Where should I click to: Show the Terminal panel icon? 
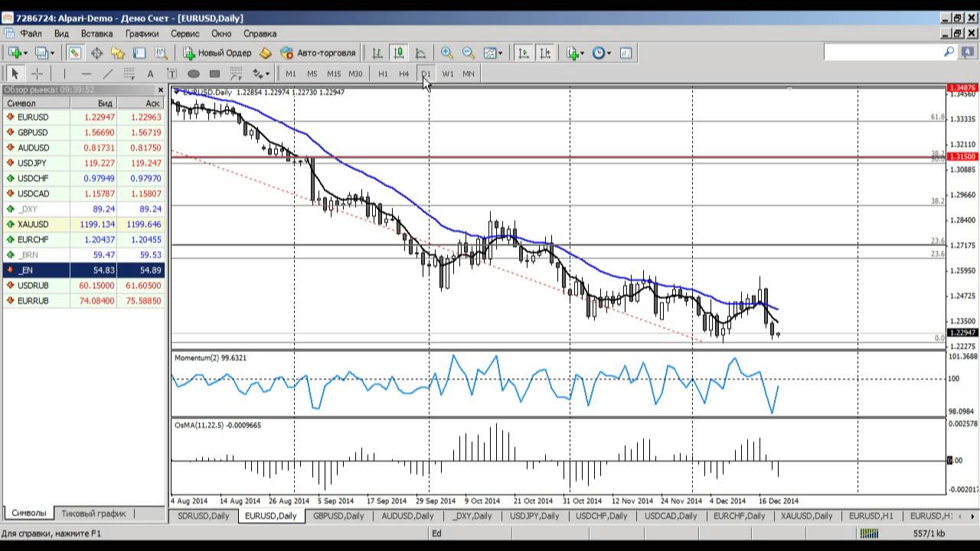(x=139, y=53)
